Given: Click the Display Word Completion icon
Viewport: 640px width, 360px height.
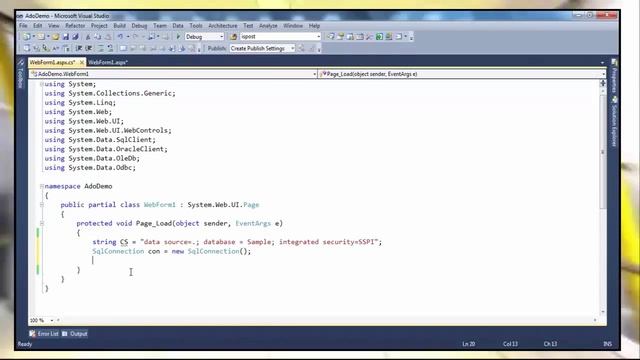Looking at the screenshot, I should pyautogui.click(x=56, y=48).
